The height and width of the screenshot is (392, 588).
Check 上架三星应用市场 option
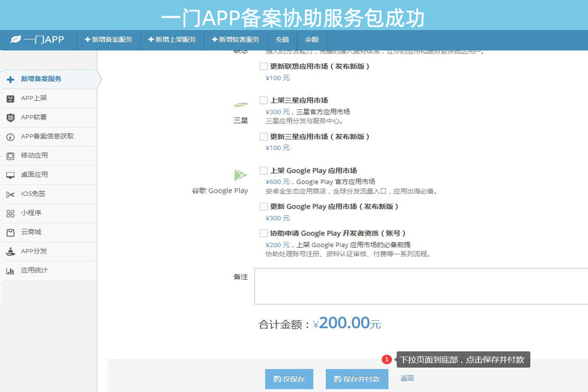(x=264, y=100)
